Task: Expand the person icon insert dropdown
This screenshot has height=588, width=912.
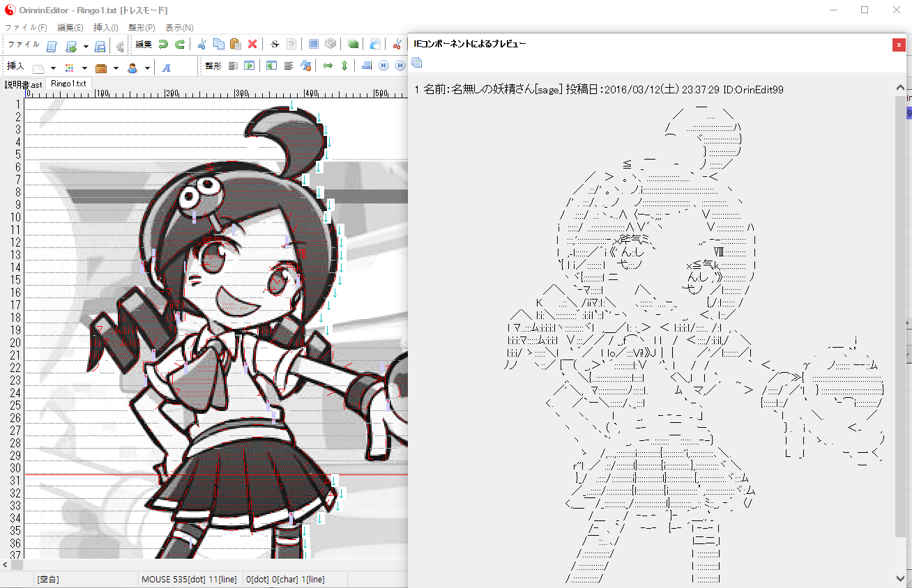Action: pos(147,68)
